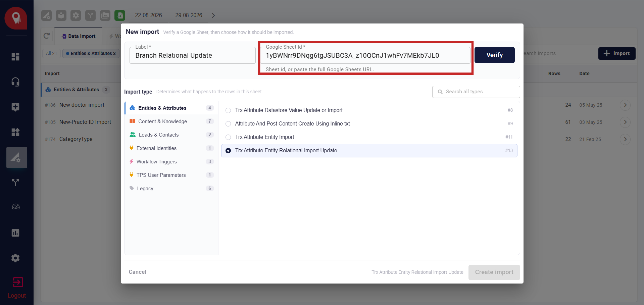
Task: Click the green import file toolbar icon
Action: coord(120,15)
